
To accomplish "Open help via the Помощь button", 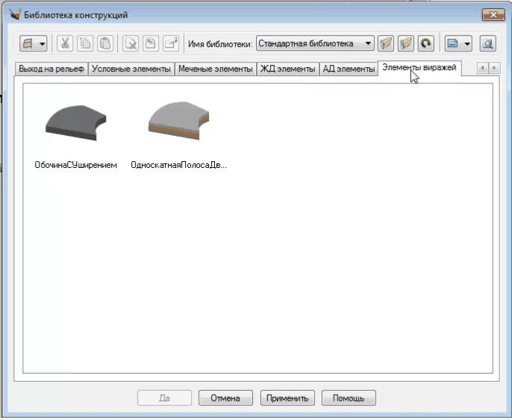I will (x=348, y=398).
